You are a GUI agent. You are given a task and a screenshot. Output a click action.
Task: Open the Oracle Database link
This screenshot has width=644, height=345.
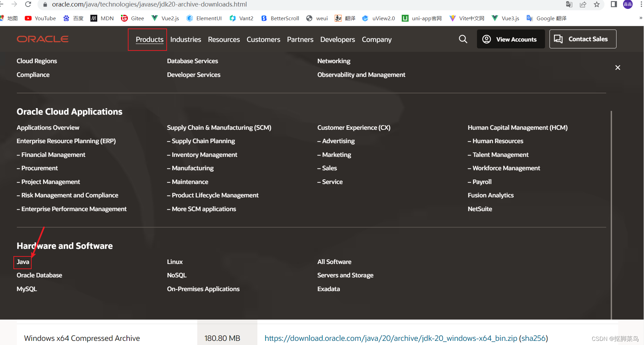(x=39, y=275)
